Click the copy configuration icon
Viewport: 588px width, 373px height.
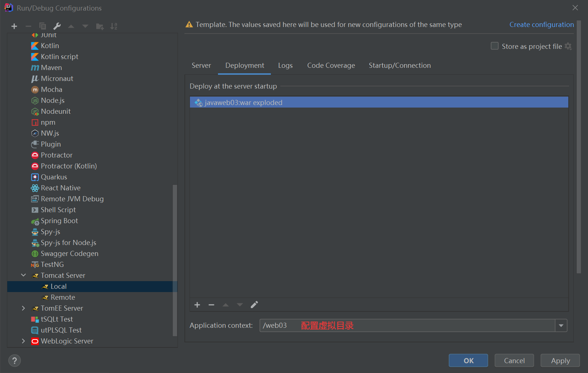point(43,26)
